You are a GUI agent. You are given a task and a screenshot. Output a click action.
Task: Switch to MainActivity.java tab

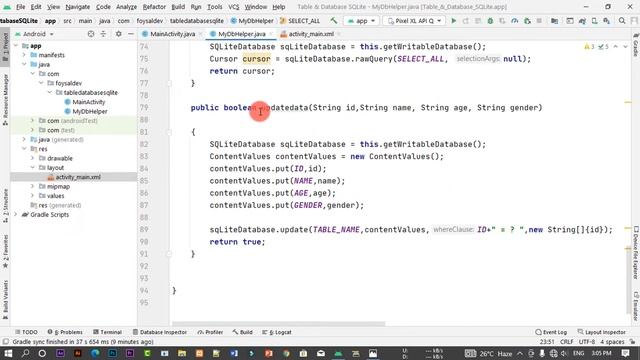tap(172, 34)
